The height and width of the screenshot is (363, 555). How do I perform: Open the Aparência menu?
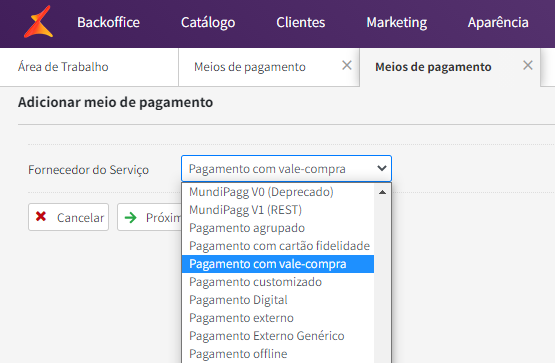[x=498, y=22]
